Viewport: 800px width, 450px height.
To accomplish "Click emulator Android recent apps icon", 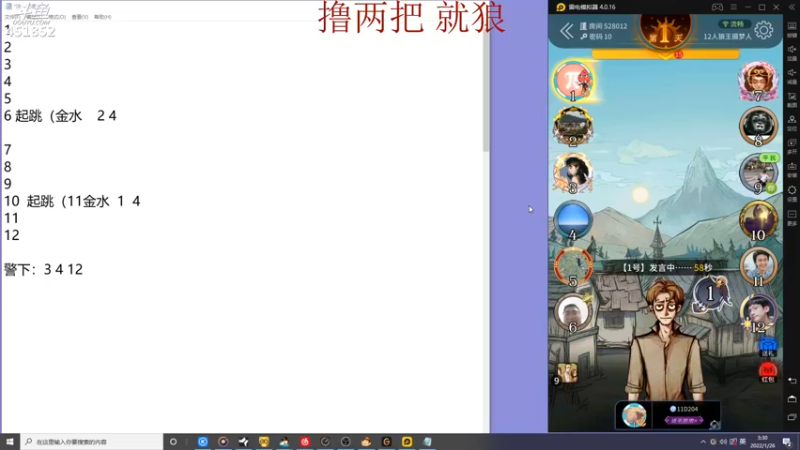I will [x=792, y=417].
